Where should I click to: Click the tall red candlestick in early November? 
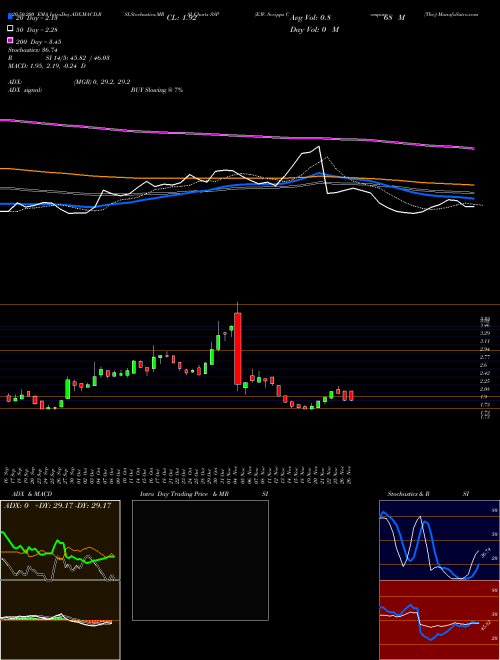(238, 349)
